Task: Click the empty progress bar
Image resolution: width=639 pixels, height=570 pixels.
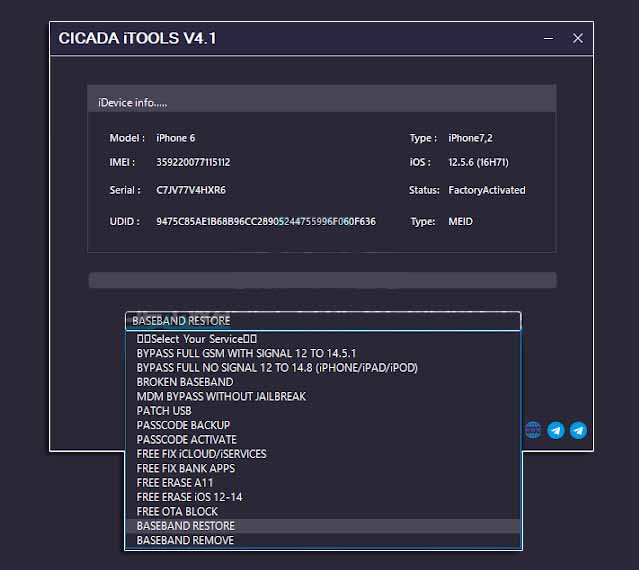Action: (x=322, y=280)
